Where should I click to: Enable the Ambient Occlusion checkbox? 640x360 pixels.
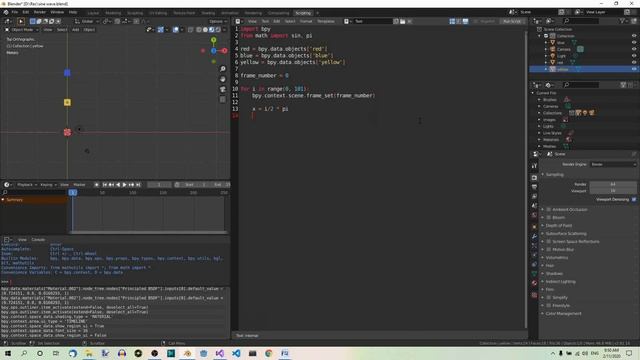pos(549,209)
